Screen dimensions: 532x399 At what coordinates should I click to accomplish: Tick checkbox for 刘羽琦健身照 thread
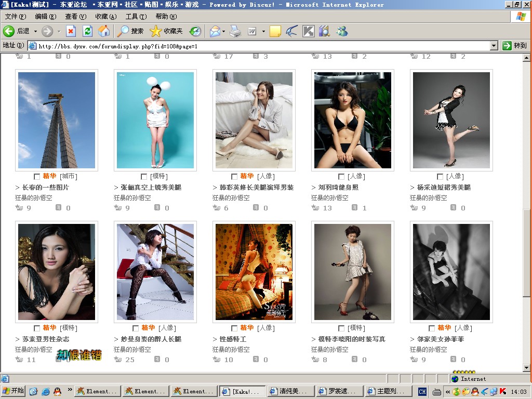coord(341,177)
